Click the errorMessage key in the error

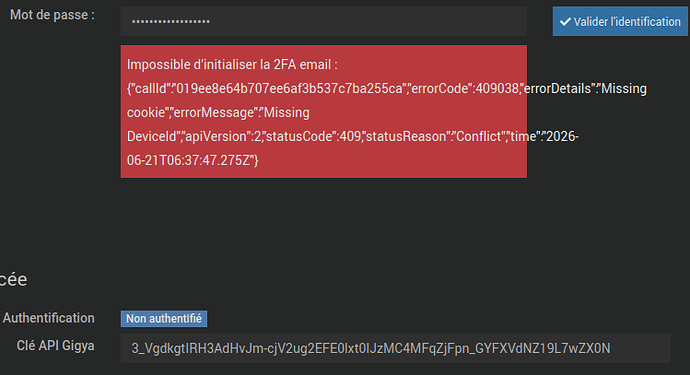214,113
